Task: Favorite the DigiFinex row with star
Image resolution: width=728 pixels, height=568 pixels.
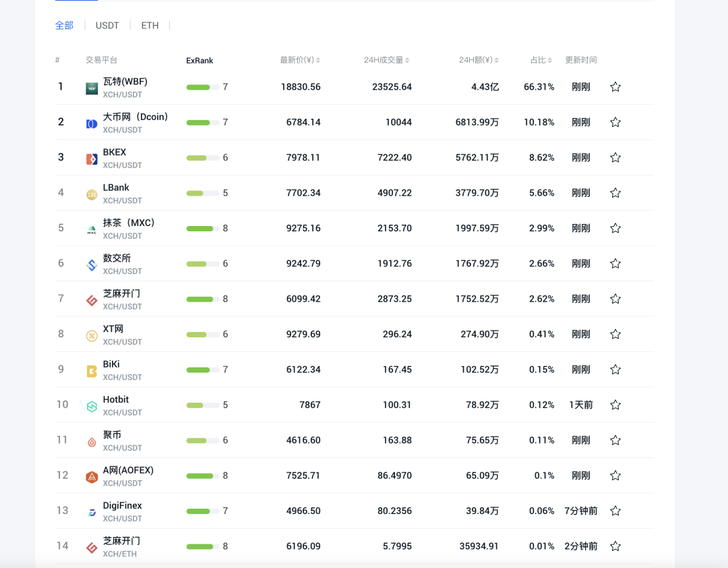Action: click(x=615, y=511)
